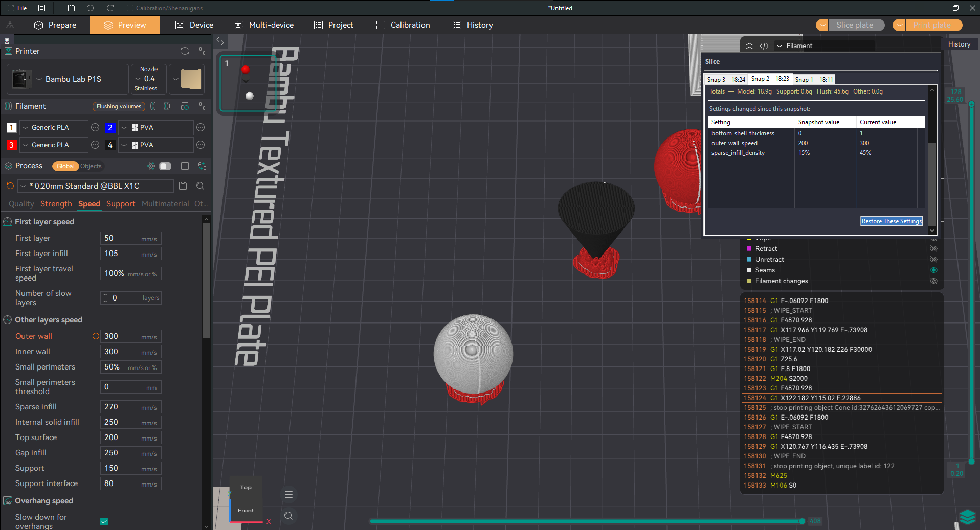Click the collapse sidebar arrows icon
The height and width of the screenshot is (530, 980).
(220, 41)
